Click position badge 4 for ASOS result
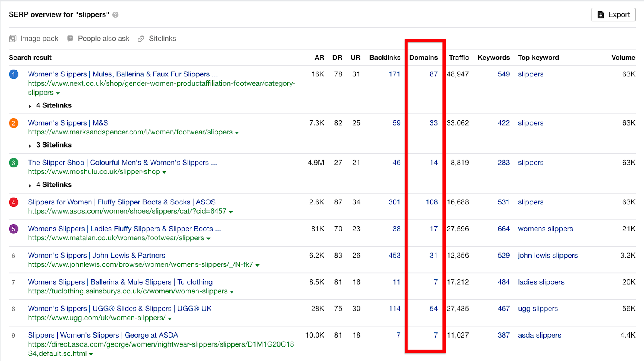This screenshot has height=361, width=644. 14,202
